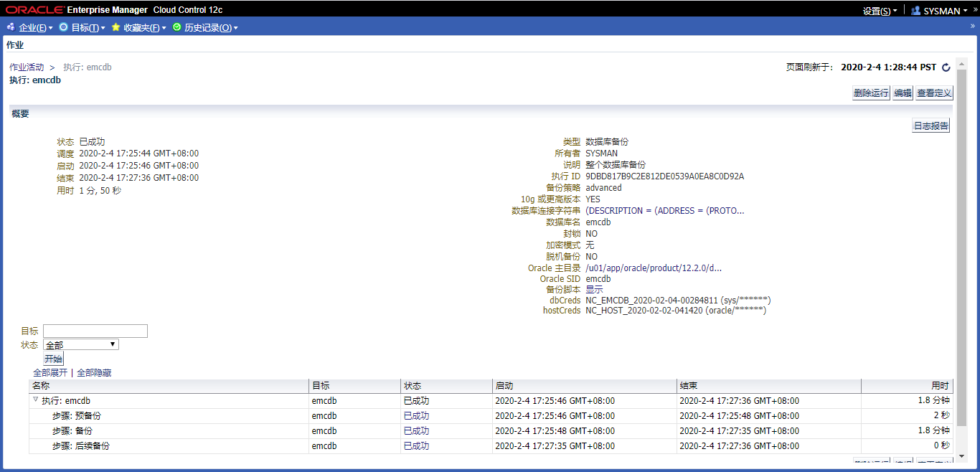Open the 设置 settings dropdown
The image size is (980, 472).
[x=880, y=11]
